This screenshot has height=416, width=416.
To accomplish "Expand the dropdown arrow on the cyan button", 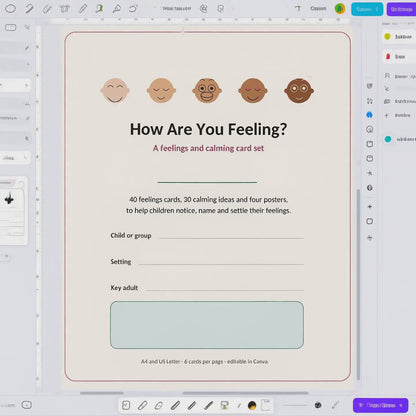I will [x=377, y=9].
